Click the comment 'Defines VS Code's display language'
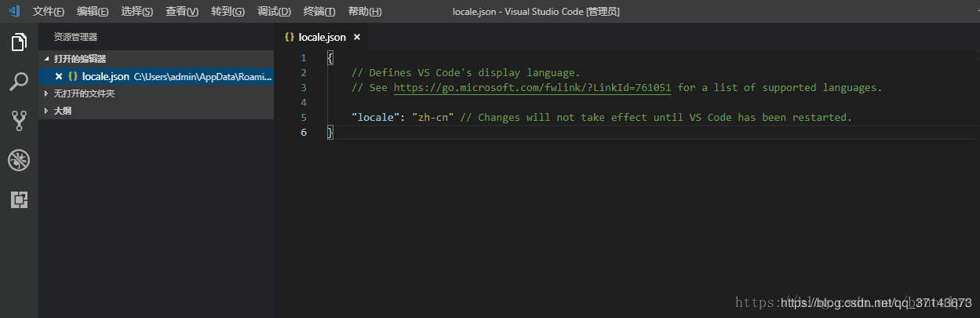This screenshot has height=318, width=980. pos(465,73)
